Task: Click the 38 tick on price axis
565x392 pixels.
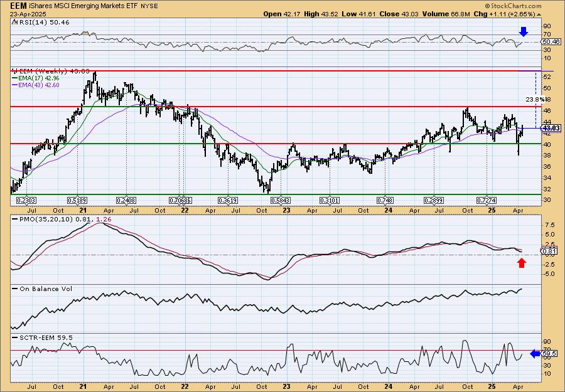Action: (x=547, y=156)
